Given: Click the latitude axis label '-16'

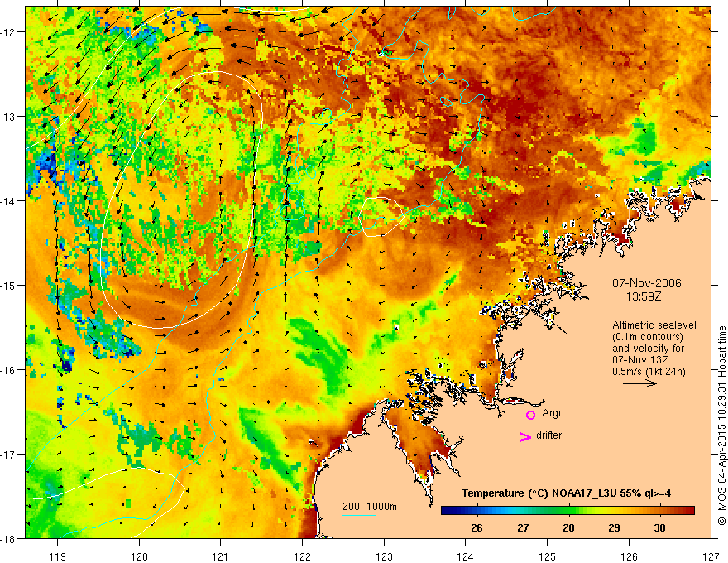Looking at the screenshot, I should pyautogui.click(x=9, y=370).
